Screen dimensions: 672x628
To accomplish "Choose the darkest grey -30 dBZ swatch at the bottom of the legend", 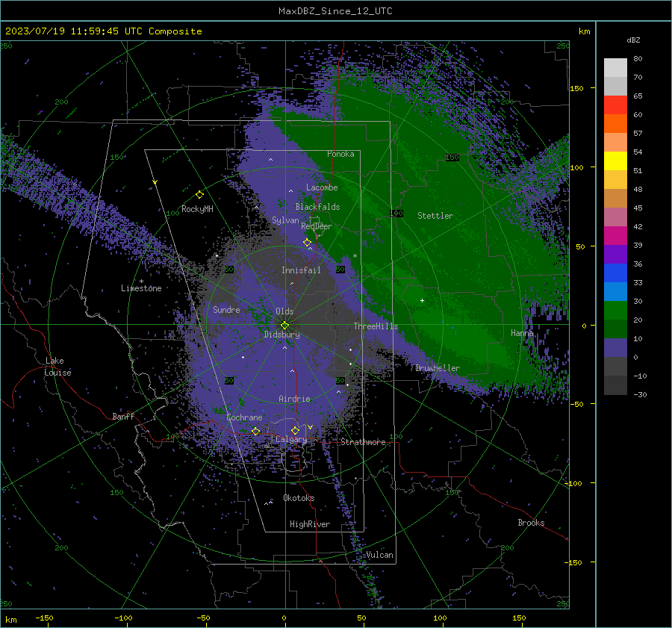I will (615, 385).
